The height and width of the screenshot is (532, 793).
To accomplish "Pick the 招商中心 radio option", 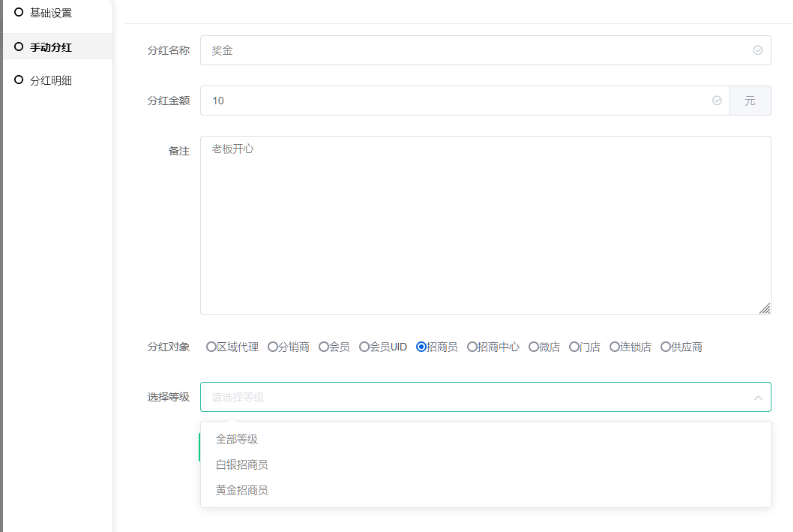I will point(472,347).
